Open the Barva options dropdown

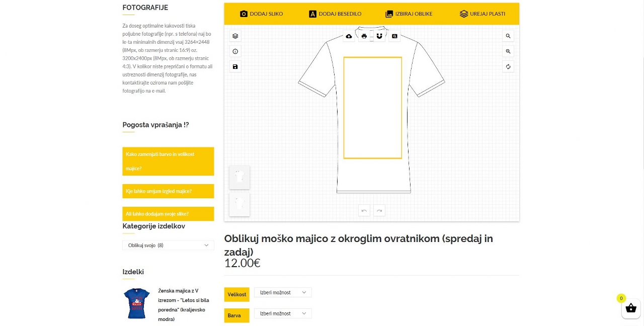pyautogui.click(x=282, y=313)
